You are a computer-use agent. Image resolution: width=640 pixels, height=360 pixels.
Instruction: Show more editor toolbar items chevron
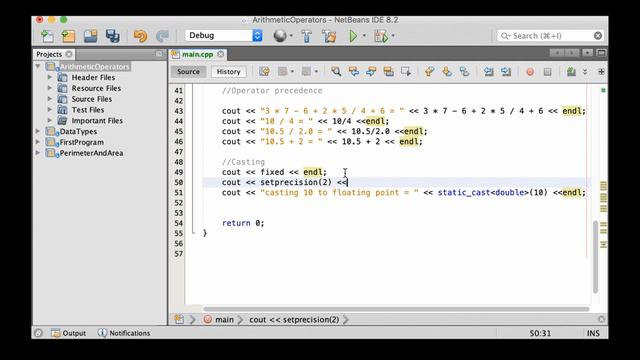(x=585, y=72)
